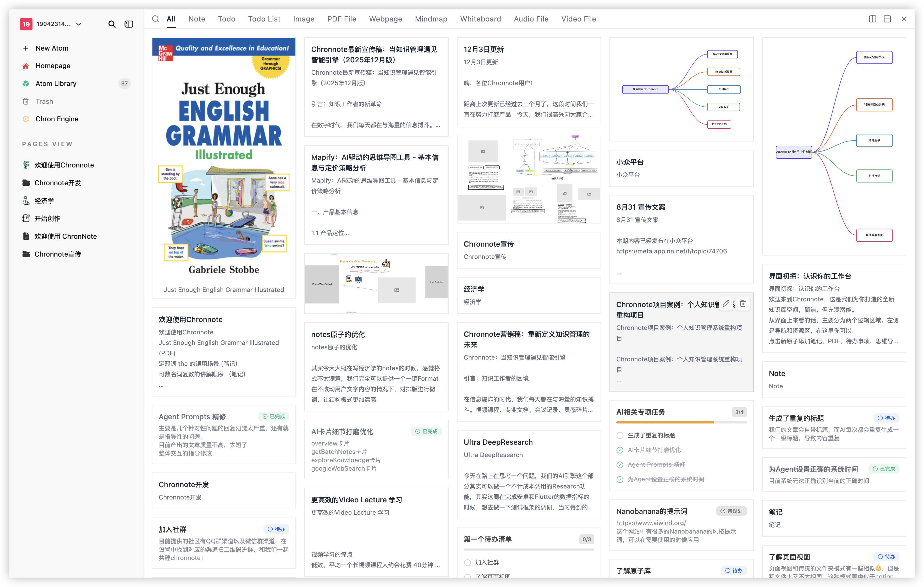This screenshot has height=587, width=924.
Task: Toggle the sidebar collapse panel icon
Action: point(129,24)
